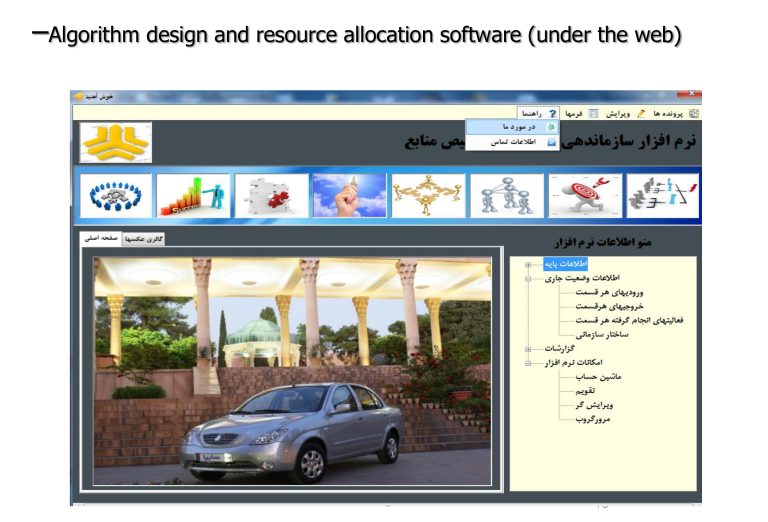Select the امکانات نرم افزار tree item
Screen dimensions: 768x522
coord(573,363)
